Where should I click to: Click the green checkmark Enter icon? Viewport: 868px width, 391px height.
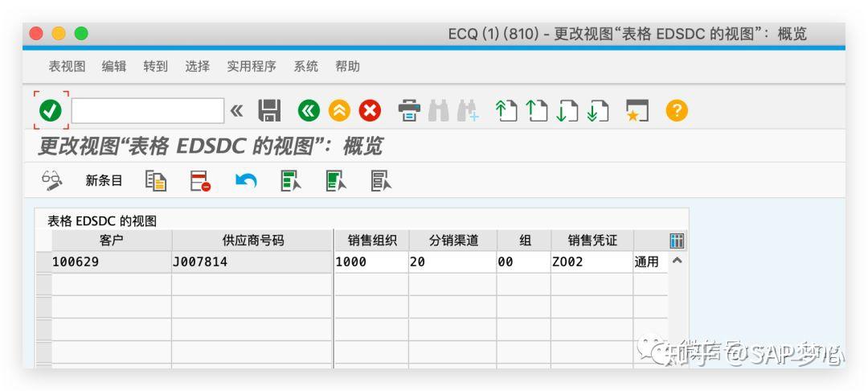pos(51,111)
